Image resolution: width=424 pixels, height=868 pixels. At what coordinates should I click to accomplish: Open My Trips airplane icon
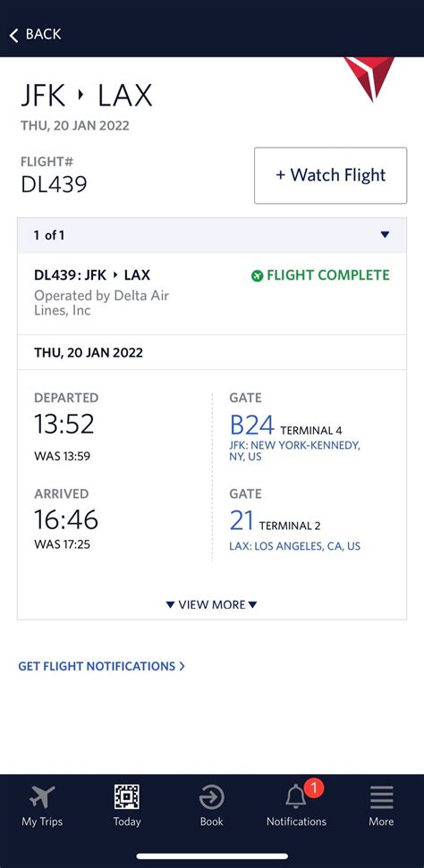click(42, 797)
